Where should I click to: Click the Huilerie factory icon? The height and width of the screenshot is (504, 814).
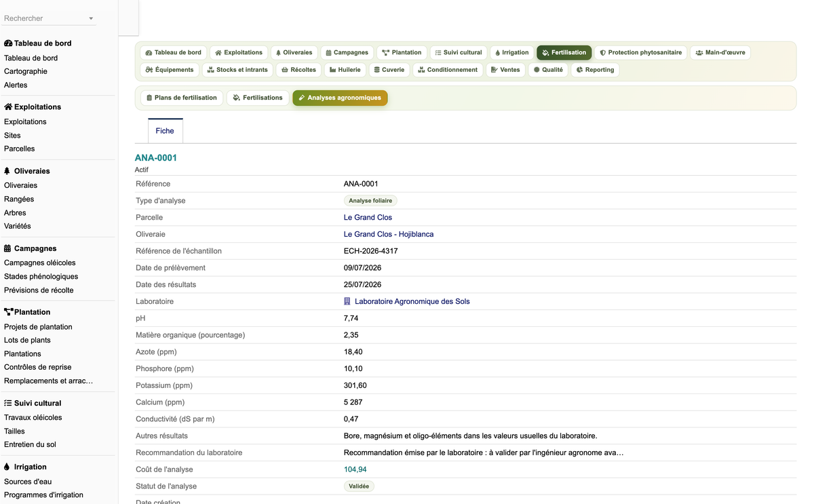(x=333, y=70)
